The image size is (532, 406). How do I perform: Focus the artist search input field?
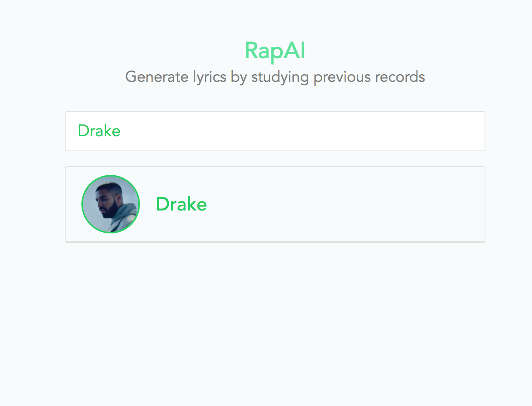[x=275, y=131]
